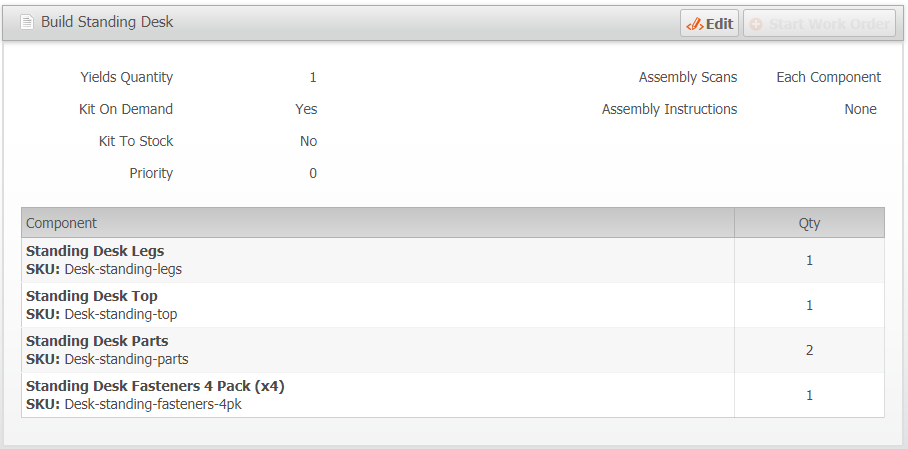Click the document icon beside Build Standing Desk
This screenshot has height=449, width=908.
point(27,22)
